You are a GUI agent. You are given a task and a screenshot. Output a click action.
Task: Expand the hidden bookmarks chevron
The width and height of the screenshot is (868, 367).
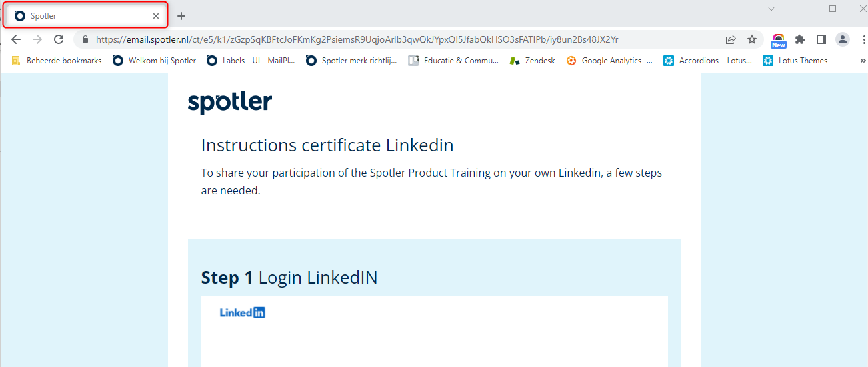click(x=863, y=61)
